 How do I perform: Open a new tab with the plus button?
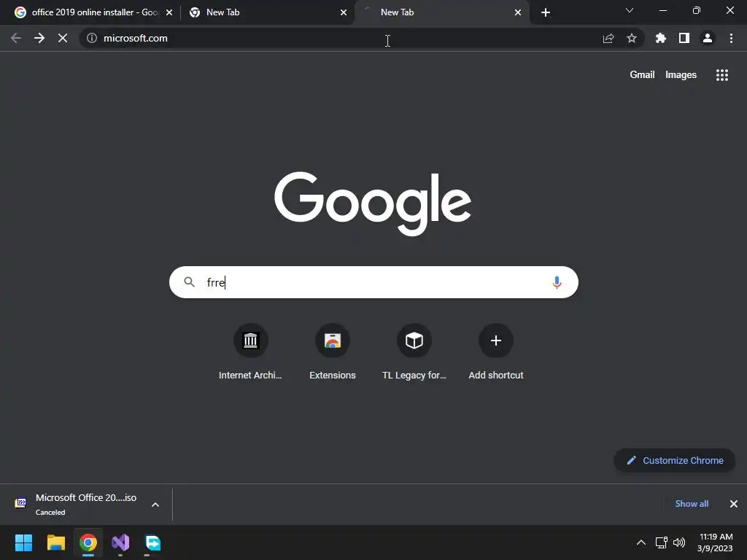pos(546,12)
